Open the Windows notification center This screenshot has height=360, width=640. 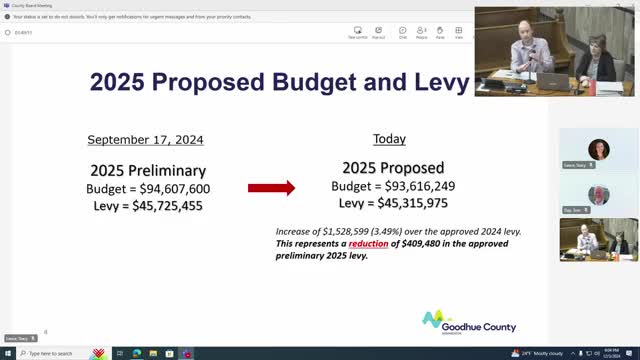coord(629,353)
